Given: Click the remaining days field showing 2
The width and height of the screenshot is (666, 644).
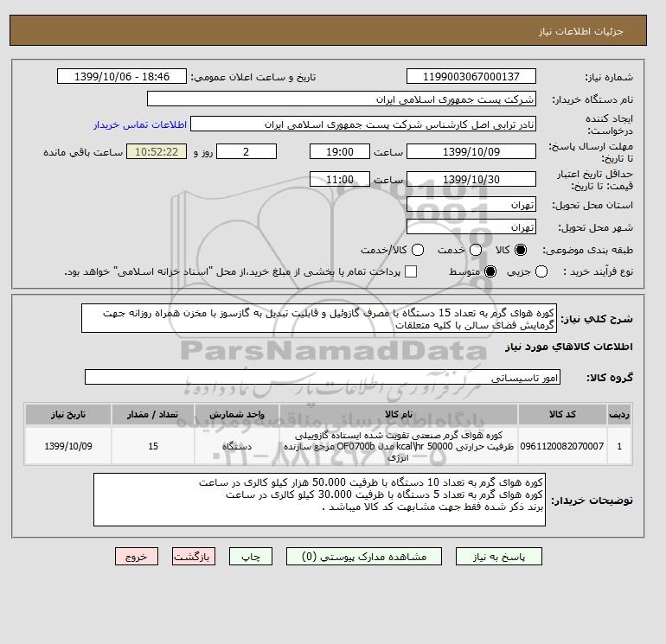Looking at the screenshot, I should [247, 151].
